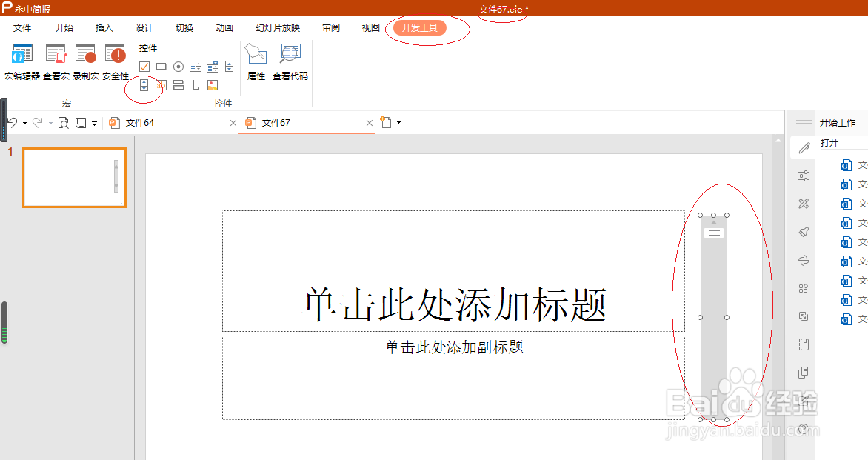Open the quick access toolbar dropdown

click(95, 122)
